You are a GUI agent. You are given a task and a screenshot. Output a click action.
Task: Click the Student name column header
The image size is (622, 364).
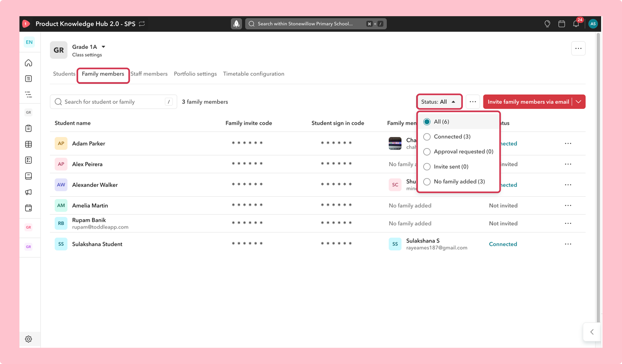73,123
